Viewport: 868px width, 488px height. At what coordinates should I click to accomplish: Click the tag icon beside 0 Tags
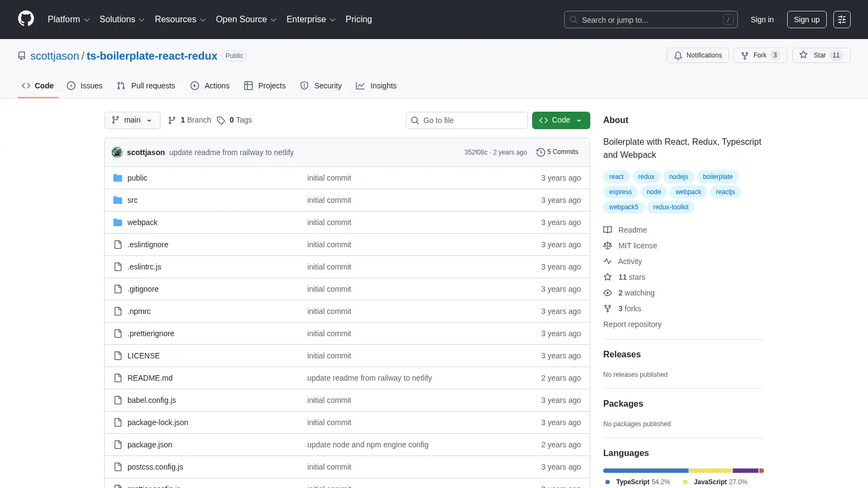(x=221, y=120)
